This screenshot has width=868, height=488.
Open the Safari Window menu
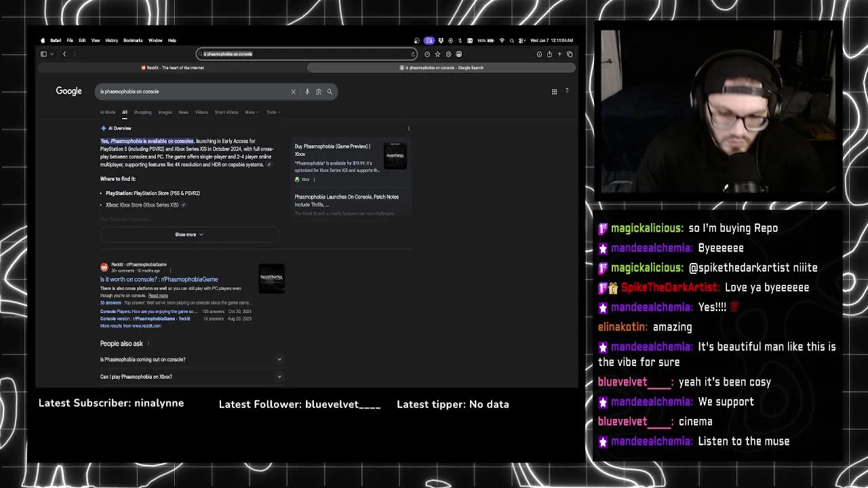coord(155,41)
